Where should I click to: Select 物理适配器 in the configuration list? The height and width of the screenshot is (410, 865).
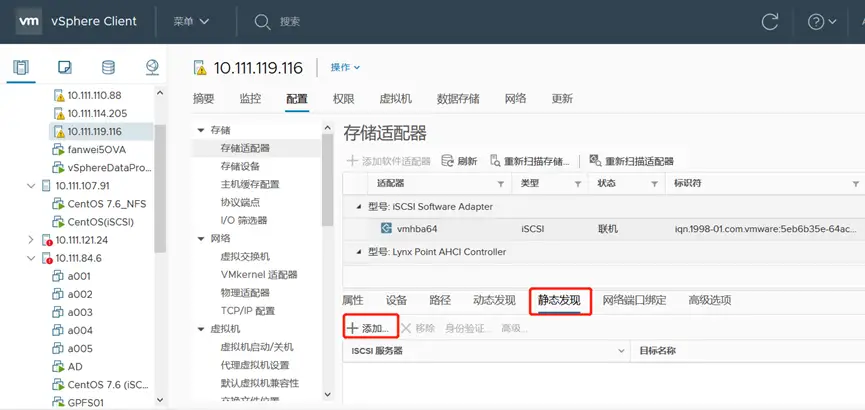tap(245, 293)
